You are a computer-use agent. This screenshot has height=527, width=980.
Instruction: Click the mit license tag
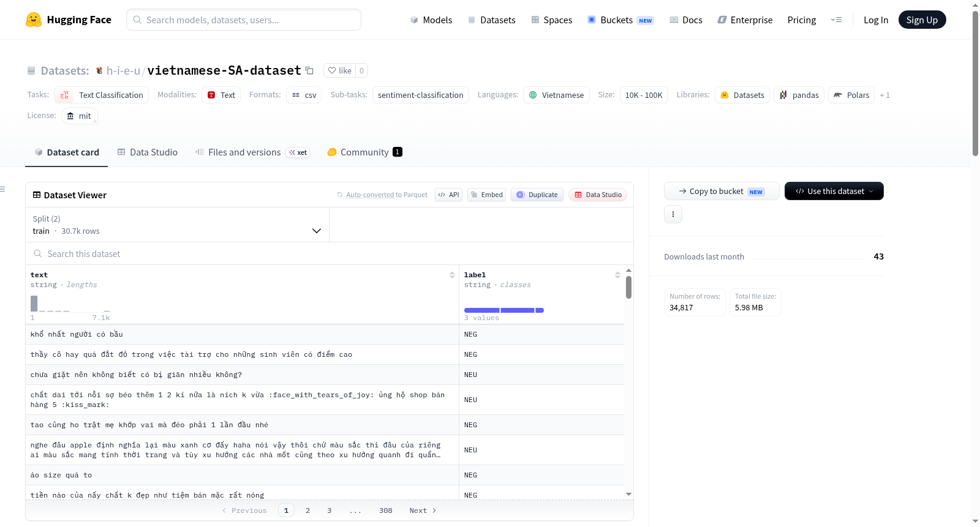80,116
